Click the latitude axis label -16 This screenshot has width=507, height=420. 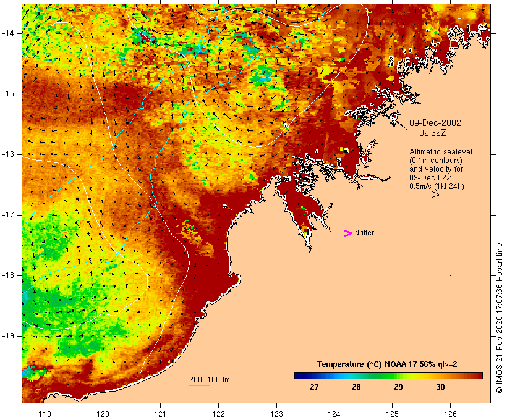(x=8, y=154)
